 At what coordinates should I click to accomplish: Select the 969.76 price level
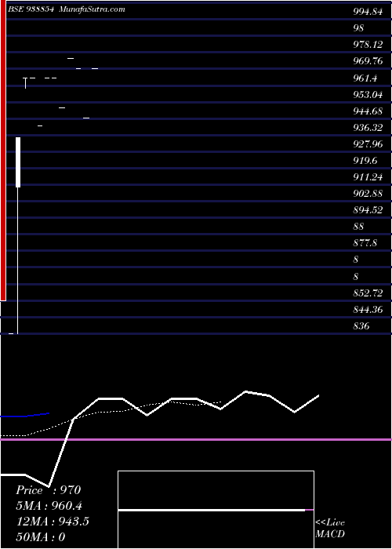[x=368, y=61]
